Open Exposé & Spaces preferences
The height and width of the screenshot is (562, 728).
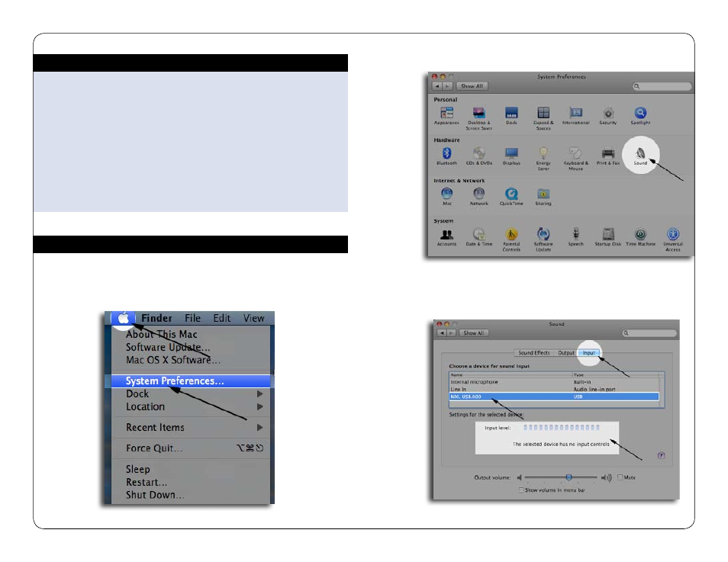click(x=543, y=118)
